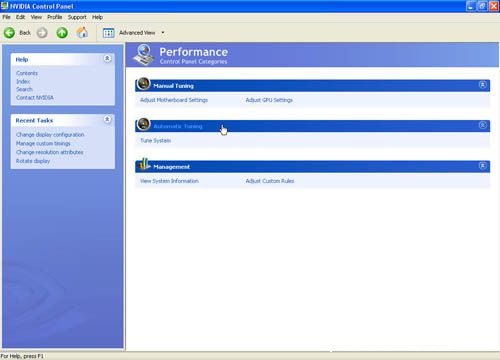The width and height of the screenshot is (500, 360).
Task: Open Manage custom timings task
Action: pyautogui.click(x=43, y=143)
